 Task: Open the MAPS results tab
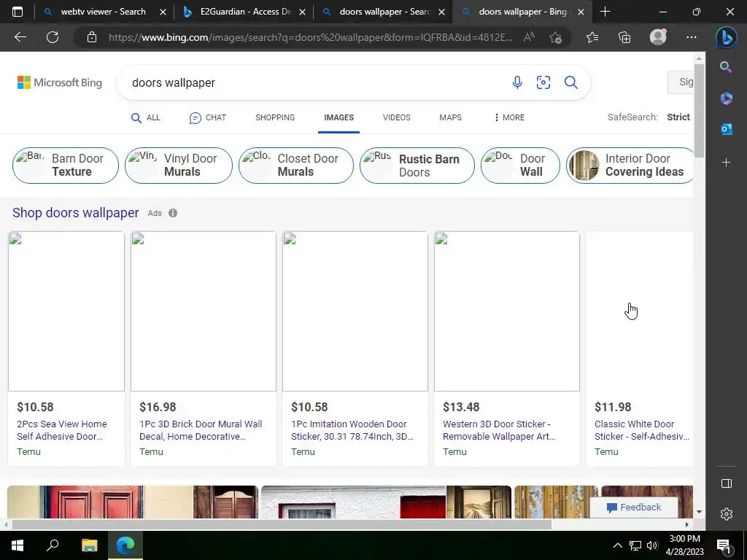(x=450, y=117)
